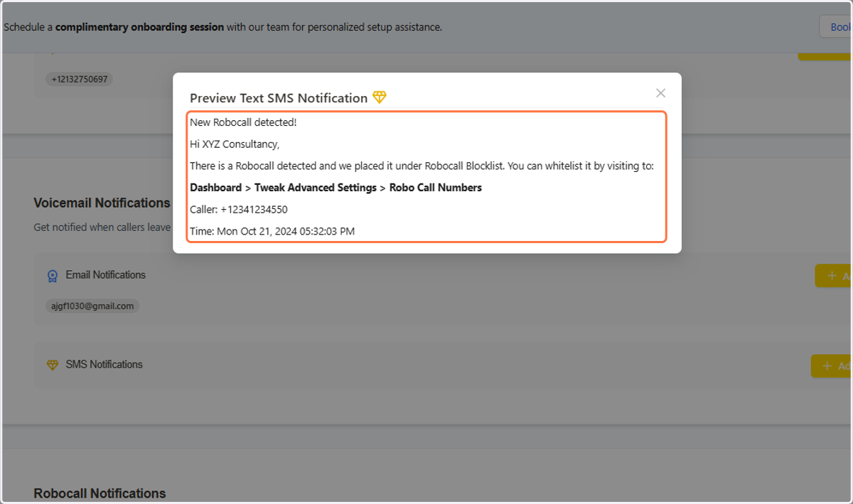Viewport: 853px width, 504px height.
Task: Click the yellow Add button for SMS Notifications
Action: coord(832,366)
